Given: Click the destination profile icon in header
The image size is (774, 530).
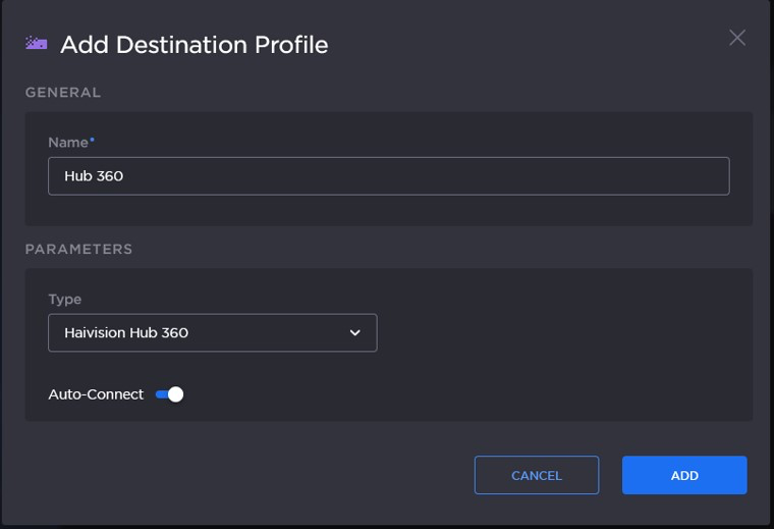Looking at the screenshot, I should pos(36,44).
